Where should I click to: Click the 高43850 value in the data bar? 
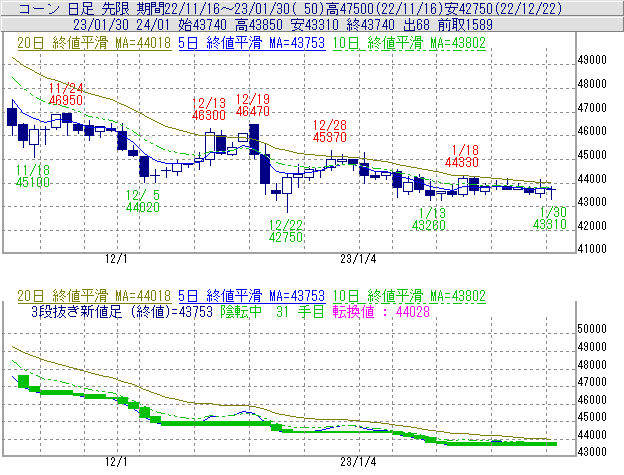[x=259, y=25]
